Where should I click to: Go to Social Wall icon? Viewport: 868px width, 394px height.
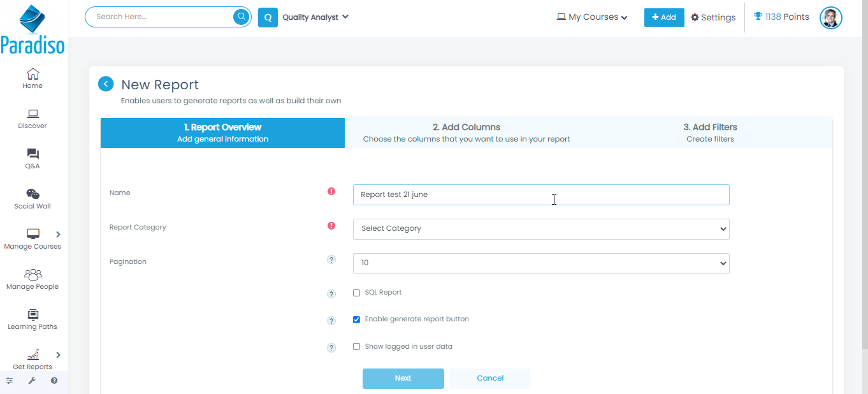(33, 194)
